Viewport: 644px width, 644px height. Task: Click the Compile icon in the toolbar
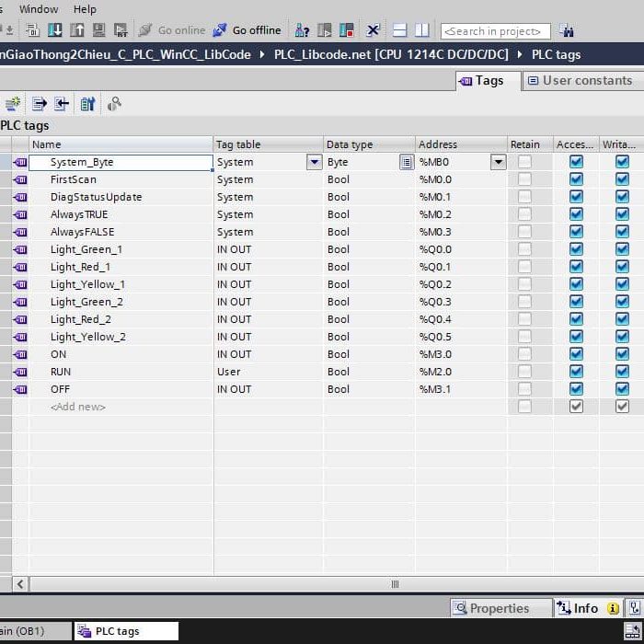(x=32, y=30)
